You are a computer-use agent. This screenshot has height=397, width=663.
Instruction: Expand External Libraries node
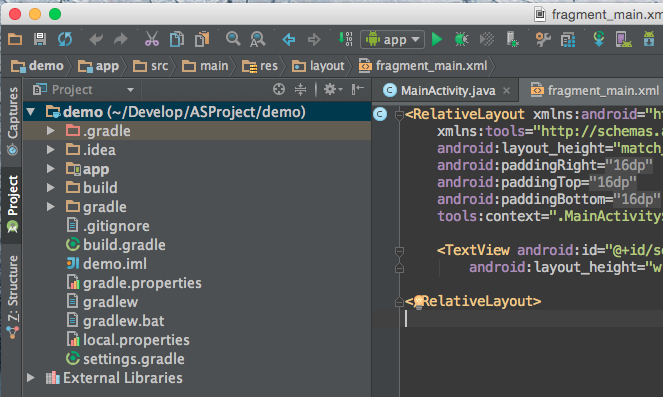click(30, 378)
